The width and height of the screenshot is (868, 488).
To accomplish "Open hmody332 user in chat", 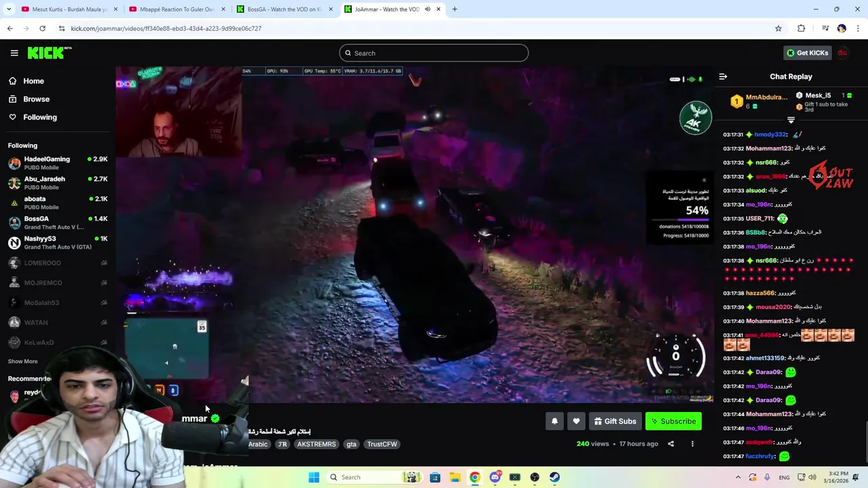I will (770, 135).
